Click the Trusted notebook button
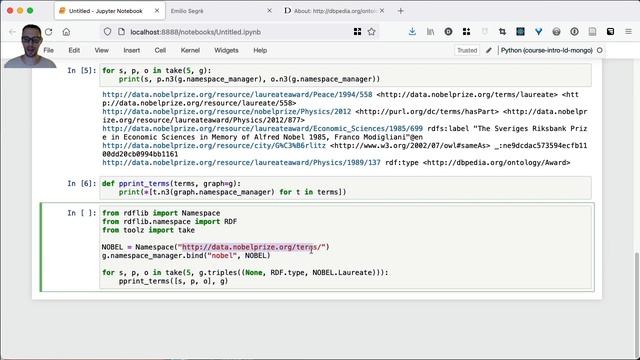Viewport: 640px width, 360px height. [467, 50]
